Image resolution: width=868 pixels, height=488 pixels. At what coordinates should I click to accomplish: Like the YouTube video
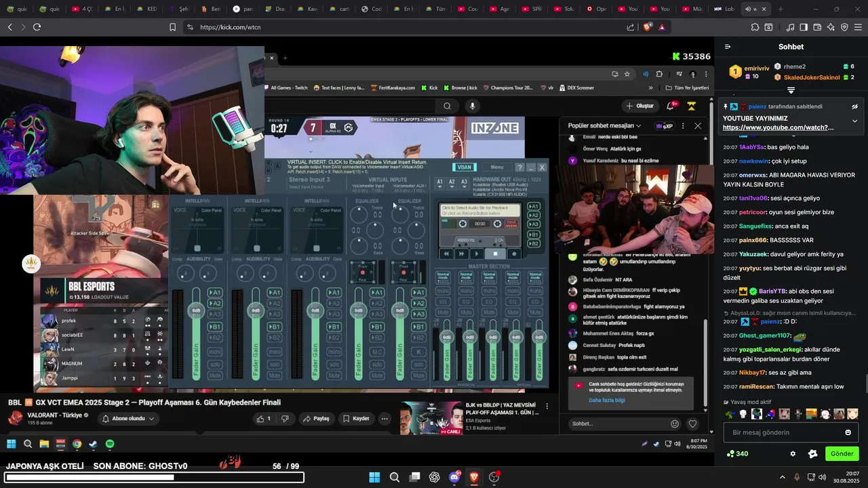[x=263, y=419]
